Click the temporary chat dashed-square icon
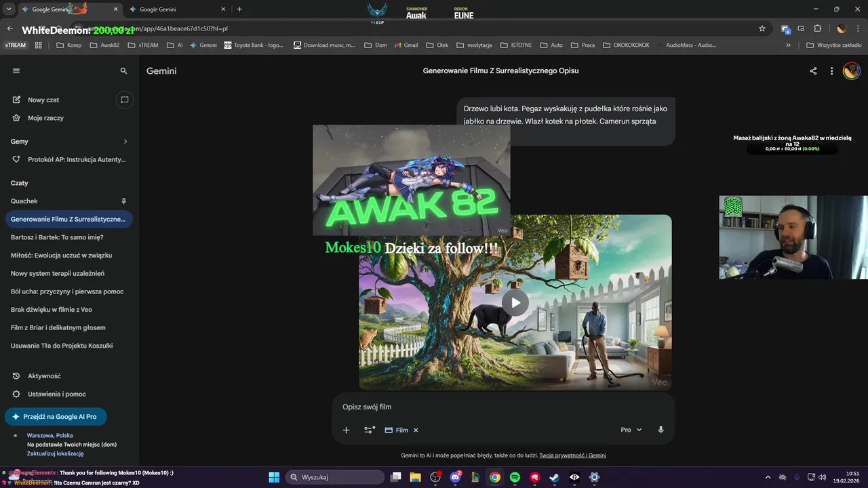This screenshot has height=488, width=868. 125,100
